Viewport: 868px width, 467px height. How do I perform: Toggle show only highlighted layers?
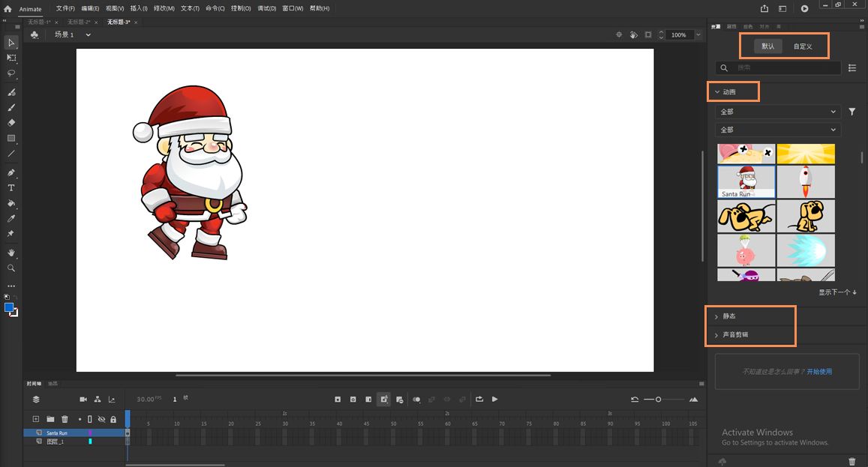[80, 420]
